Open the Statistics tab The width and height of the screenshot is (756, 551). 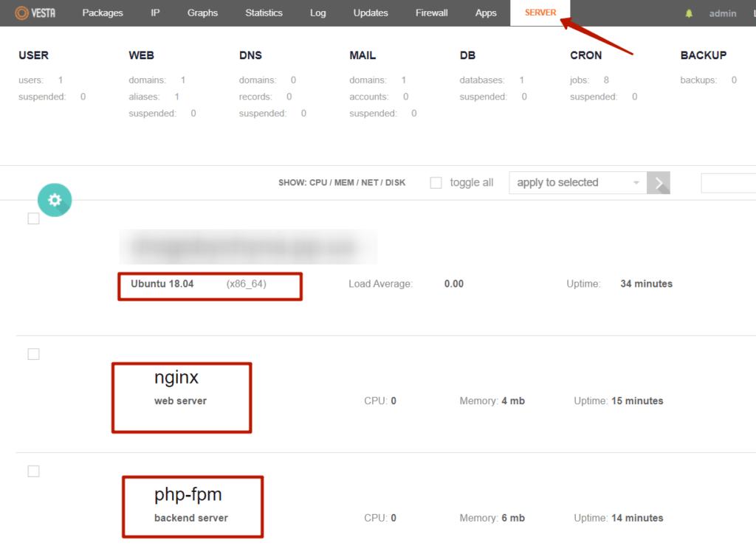pyautogui.click(x=264, y=13)
